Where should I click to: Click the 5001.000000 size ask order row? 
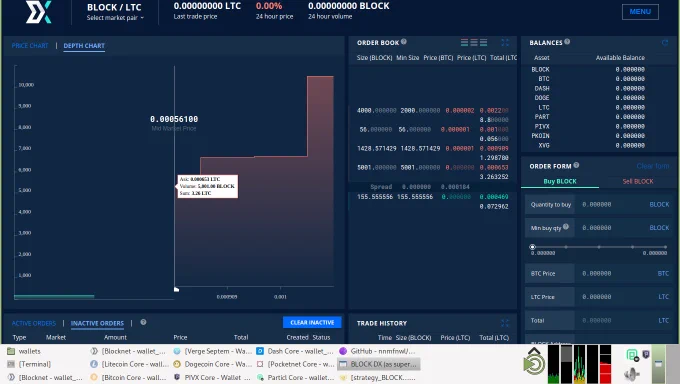[433, 172]
